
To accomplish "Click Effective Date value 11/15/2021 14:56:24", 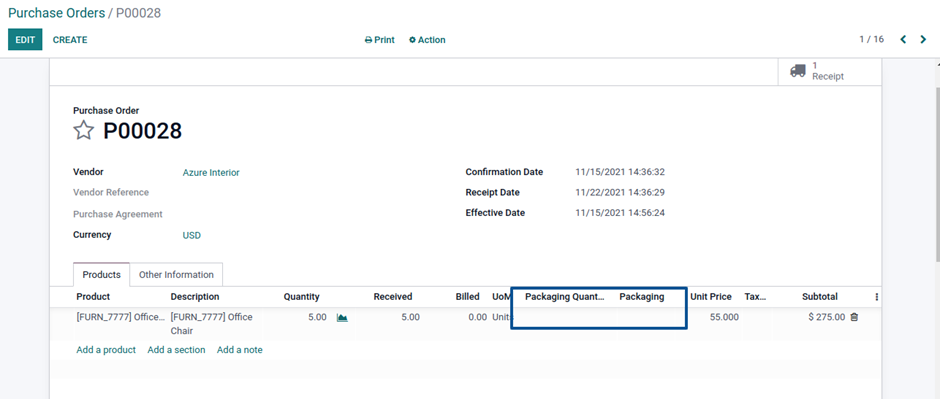I will pyautogui.click(x=620, y=213).
